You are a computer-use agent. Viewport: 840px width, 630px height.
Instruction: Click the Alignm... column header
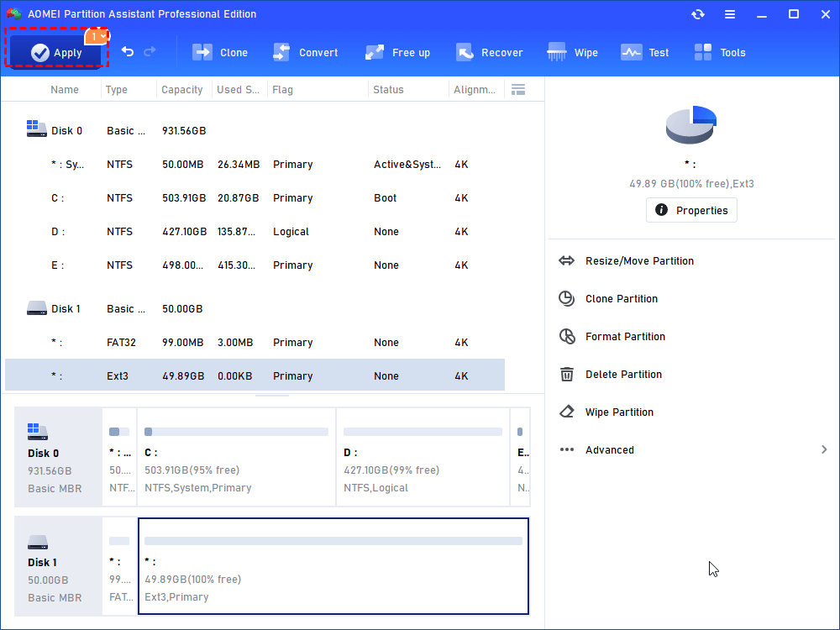[475, 90]
